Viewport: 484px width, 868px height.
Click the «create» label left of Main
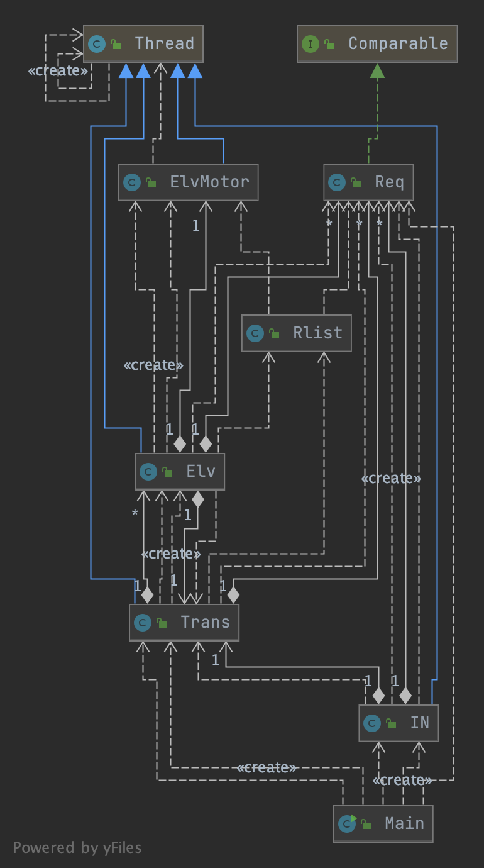[267, 767]
